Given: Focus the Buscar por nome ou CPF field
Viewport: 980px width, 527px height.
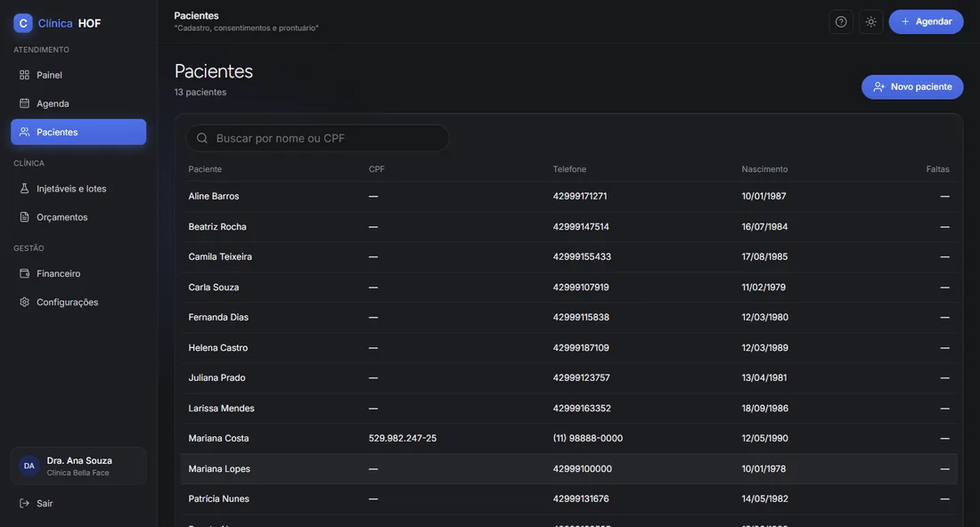Looking at the screenshot, I should tap(317, 138).
